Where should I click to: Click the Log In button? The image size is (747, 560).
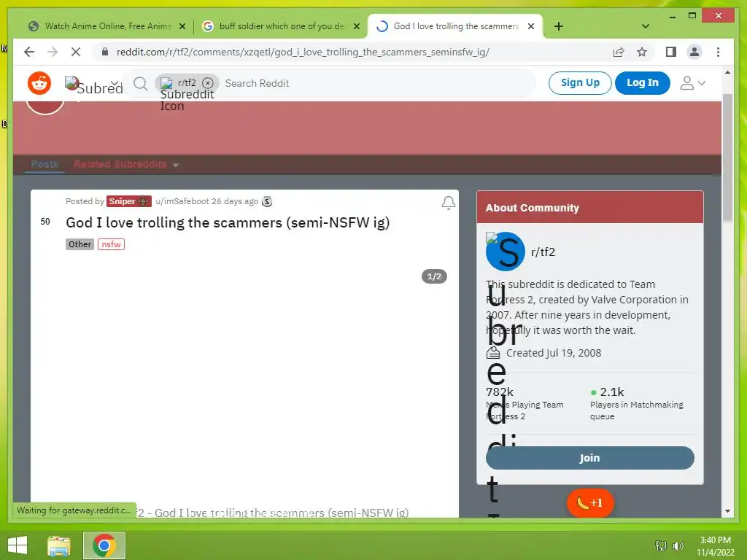click(x=642, y=83)
